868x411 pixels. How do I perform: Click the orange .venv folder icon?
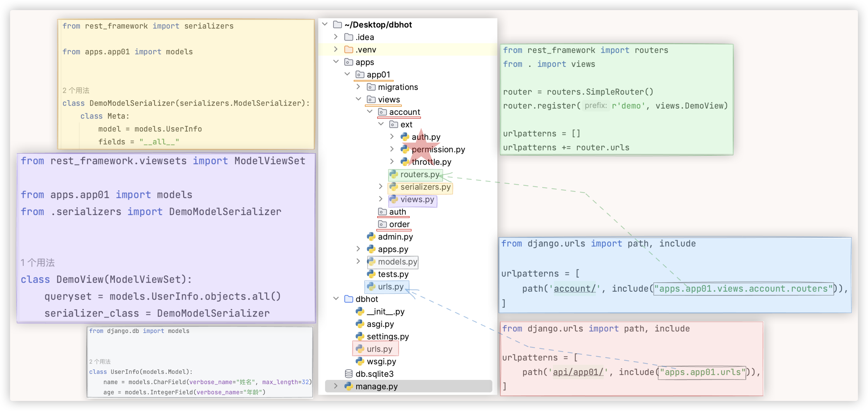click(x=348, y=49)
